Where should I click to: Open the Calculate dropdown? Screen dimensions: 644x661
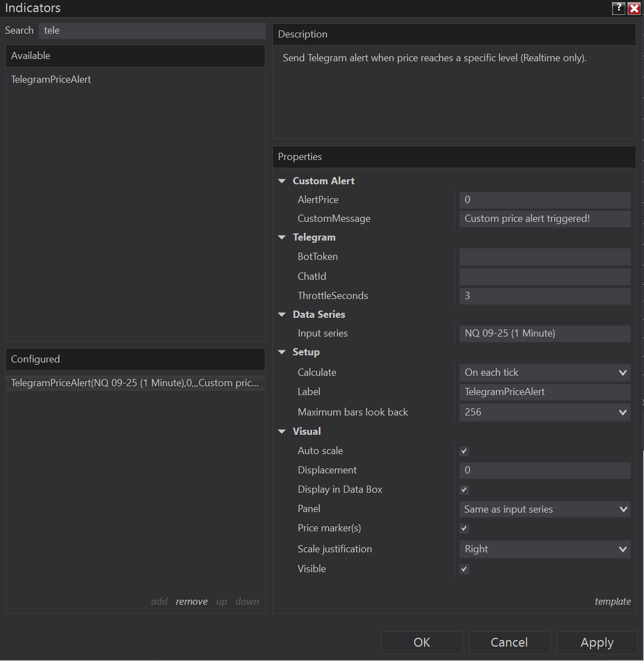pyautogui.click(x=545, y=372)
